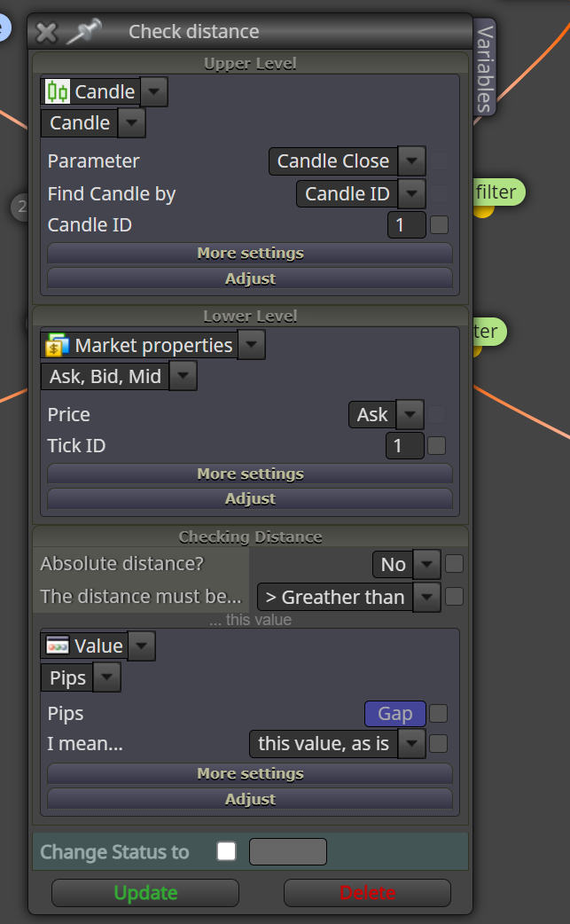Open the Market properties dropdown
The width and height of the screenshot is (570, 924).
pyautogui.click(x=252, y=345)
